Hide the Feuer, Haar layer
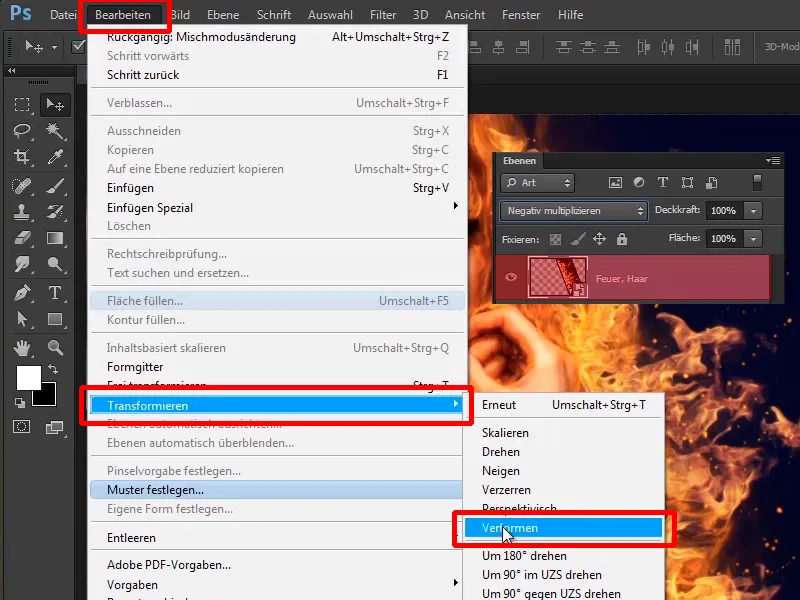The width and height of the screenshot is (800, 600). (x=511, y=277)
